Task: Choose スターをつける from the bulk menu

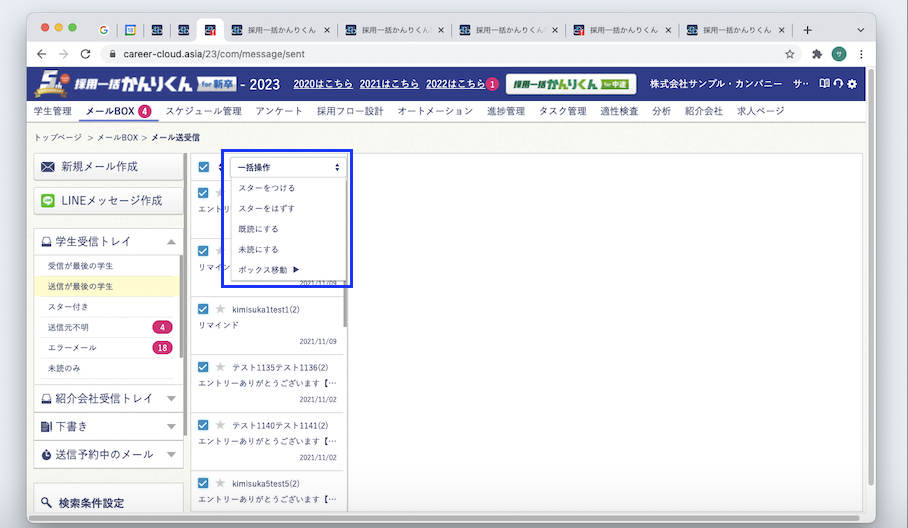Action: point(266,188)
